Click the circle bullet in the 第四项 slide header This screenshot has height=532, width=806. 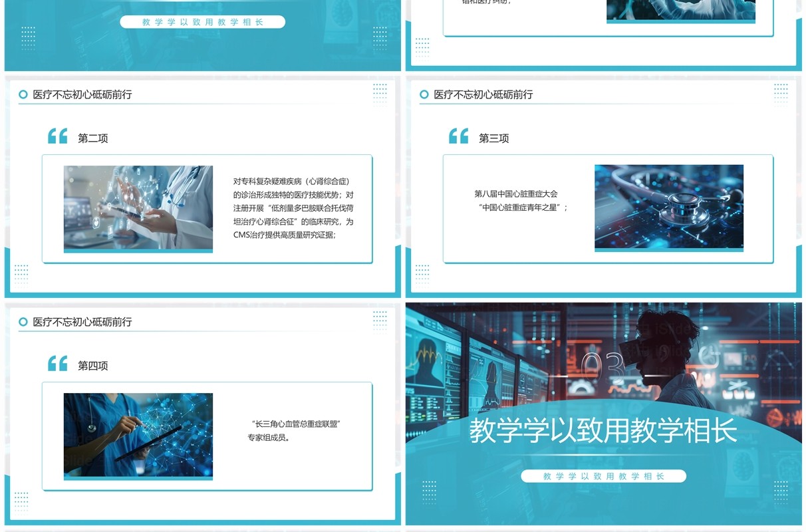click(x=23, y=322)
